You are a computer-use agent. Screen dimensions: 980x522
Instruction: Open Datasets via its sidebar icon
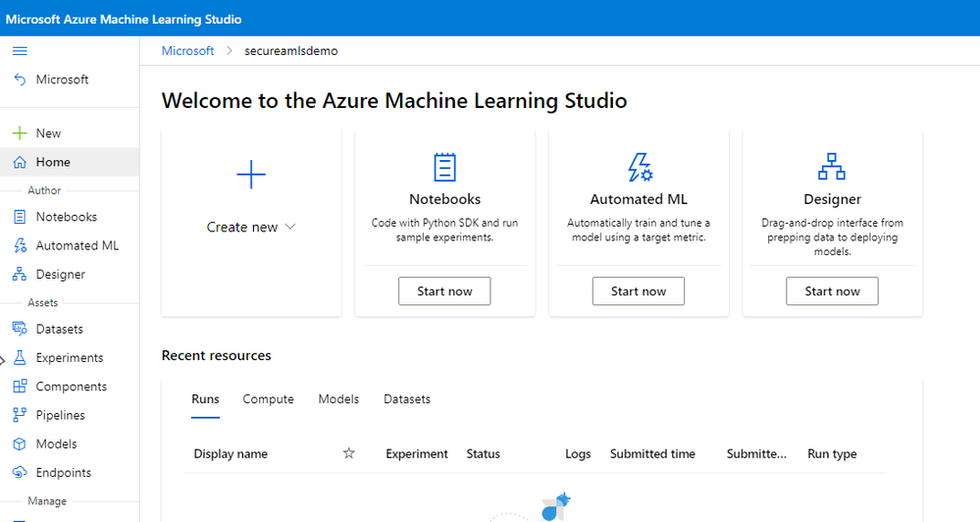point(20,329)
